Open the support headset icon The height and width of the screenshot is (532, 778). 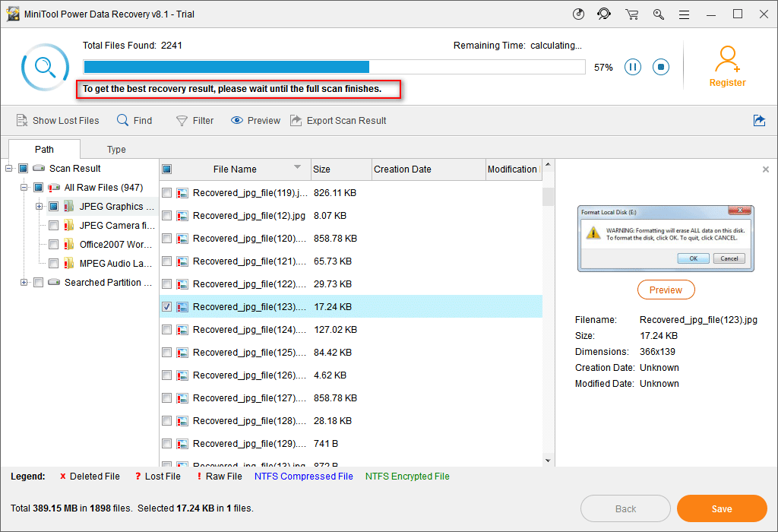(604, 14)
